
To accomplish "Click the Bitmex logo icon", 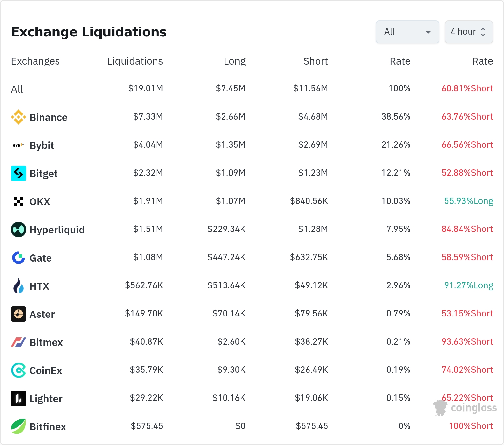I will point(19,342).
